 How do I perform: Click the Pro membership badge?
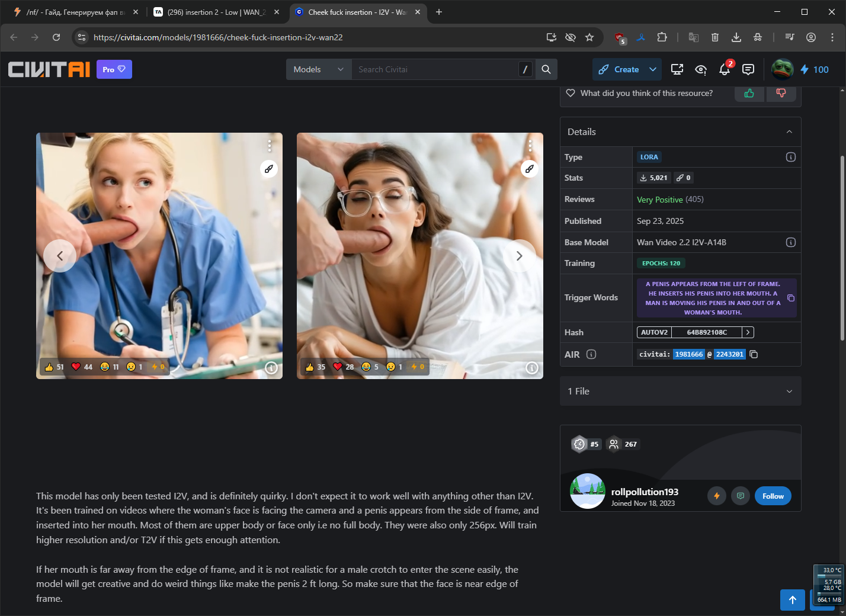pos(114,69)
